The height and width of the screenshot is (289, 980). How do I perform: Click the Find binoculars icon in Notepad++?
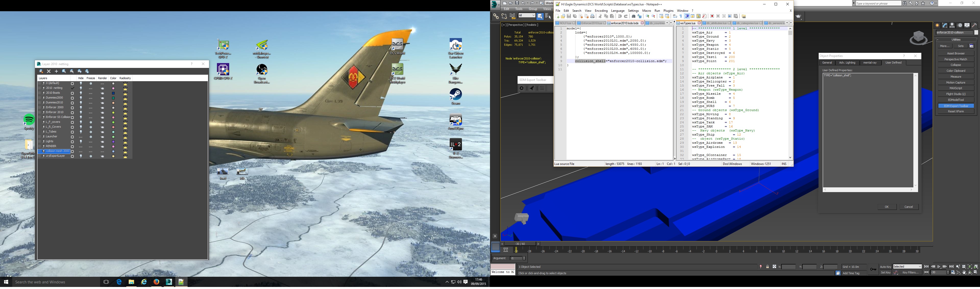(633, 16)
